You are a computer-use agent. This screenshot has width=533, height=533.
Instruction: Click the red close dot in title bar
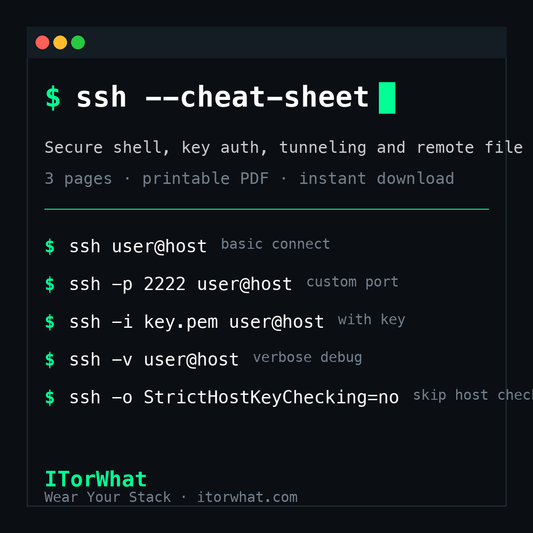pos(42,42)
